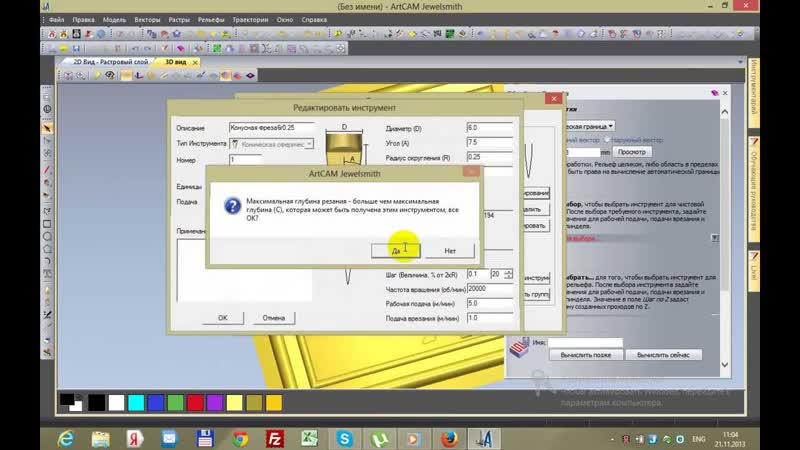Viewport: 800px width, 450px height.
Task: Launch Firefox from the taskbar
Action: (x=449, y=438)
